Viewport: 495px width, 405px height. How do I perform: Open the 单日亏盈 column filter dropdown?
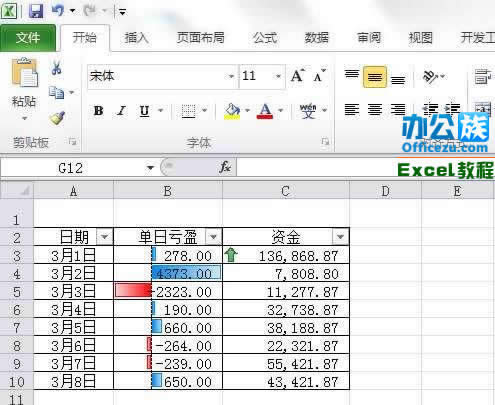(x=213, y=237)
